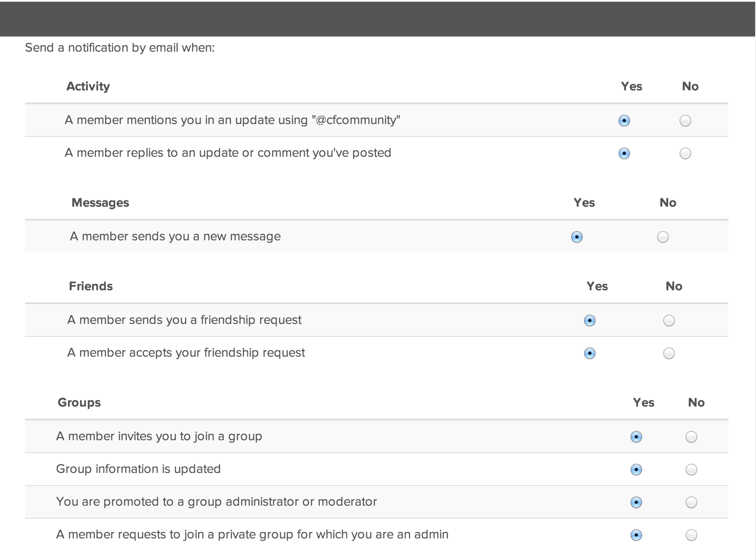Screen dimensions: 756x560
Task: Click 'A member sends you a new message' text
Action: (x=175, y=236)
